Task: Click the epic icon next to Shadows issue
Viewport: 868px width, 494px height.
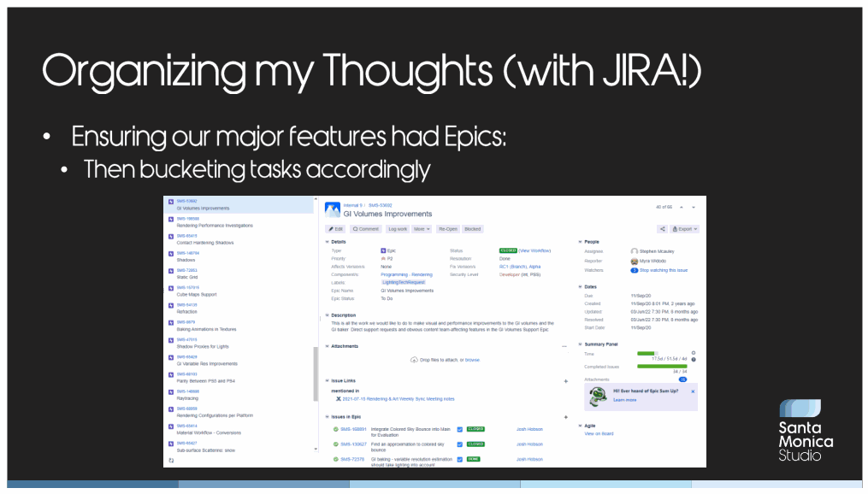Action: (x=171, y=254)
